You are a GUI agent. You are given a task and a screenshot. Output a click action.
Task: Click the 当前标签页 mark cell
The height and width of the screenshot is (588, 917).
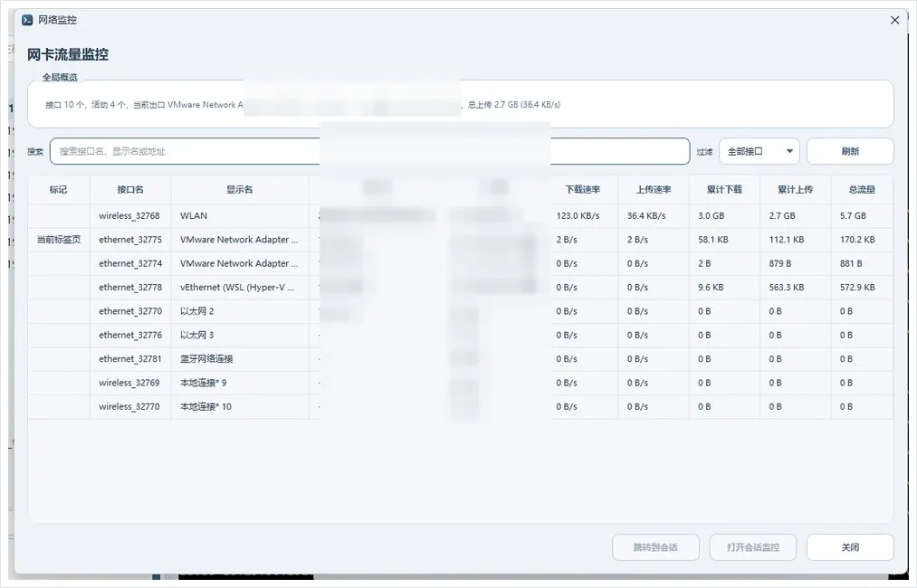(x=59, y=240)
